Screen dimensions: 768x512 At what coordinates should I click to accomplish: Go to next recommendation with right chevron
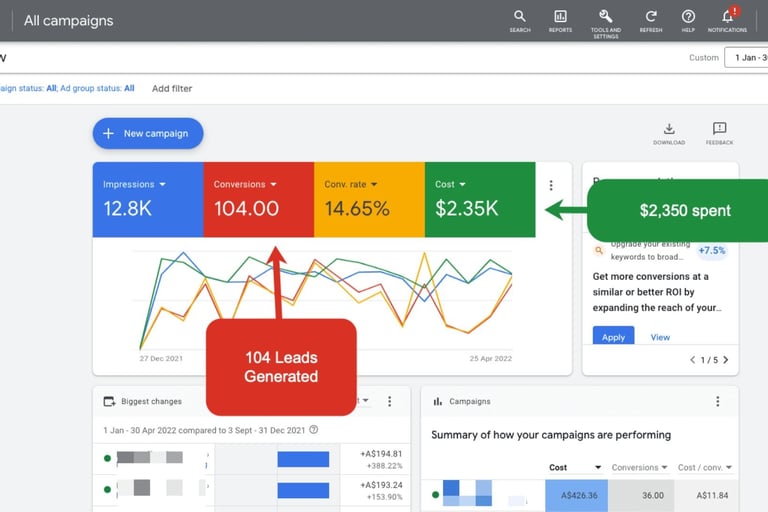click(726, 360)
